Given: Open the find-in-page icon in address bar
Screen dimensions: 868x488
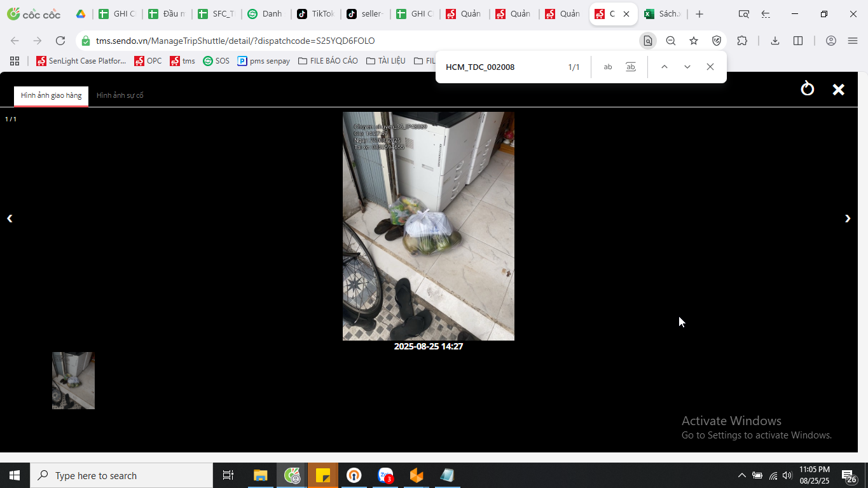Looking at the screenshot, I should pyautogui.click(x=648, y=41).
